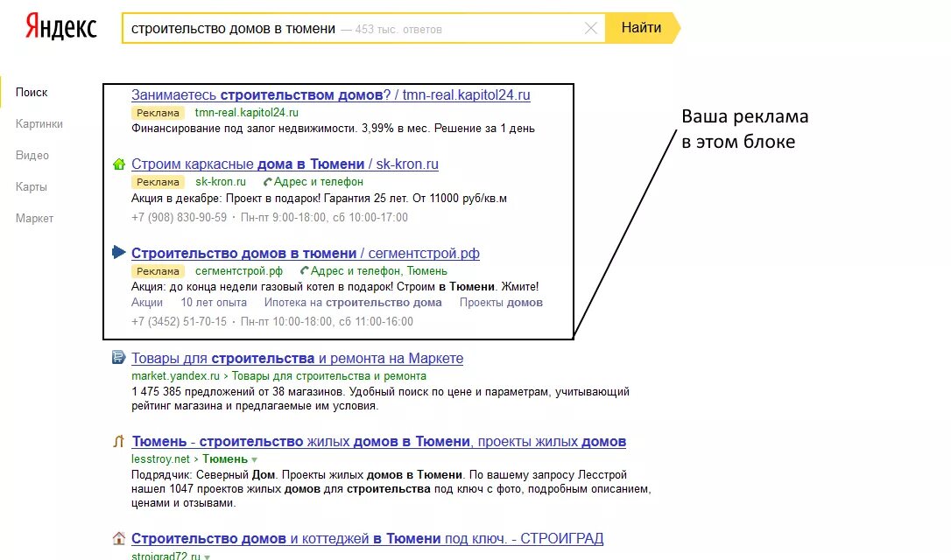Open Адрес и телефон for sk-kron.ru
This screenshot has height=560, width=951.
tap(319, 182)
